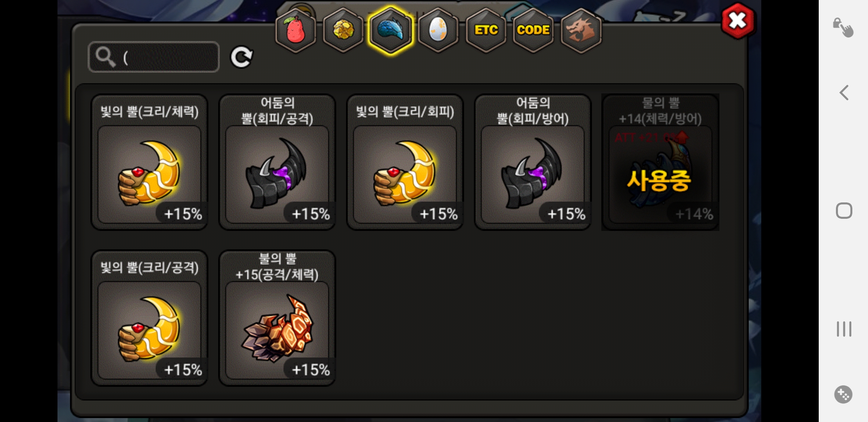
Task: Open the game launcher controller icon
Action: click(843, 394)
